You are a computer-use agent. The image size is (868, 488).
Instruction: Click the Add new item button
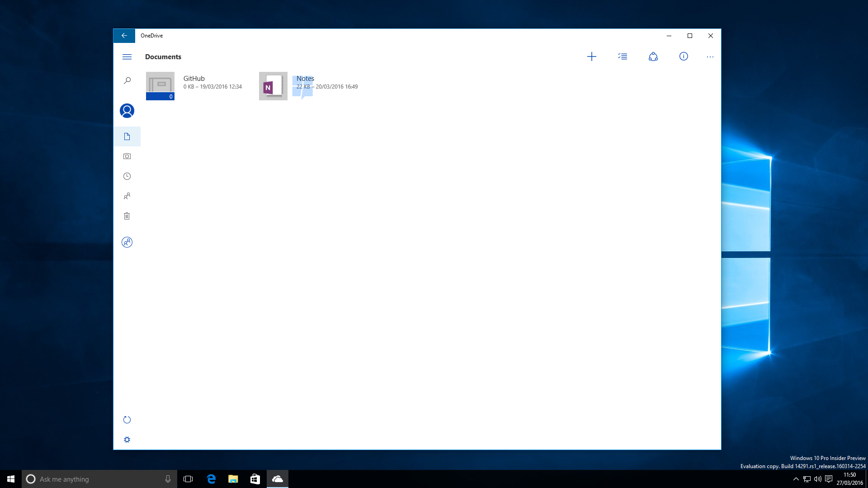click(x=591, y=56)
